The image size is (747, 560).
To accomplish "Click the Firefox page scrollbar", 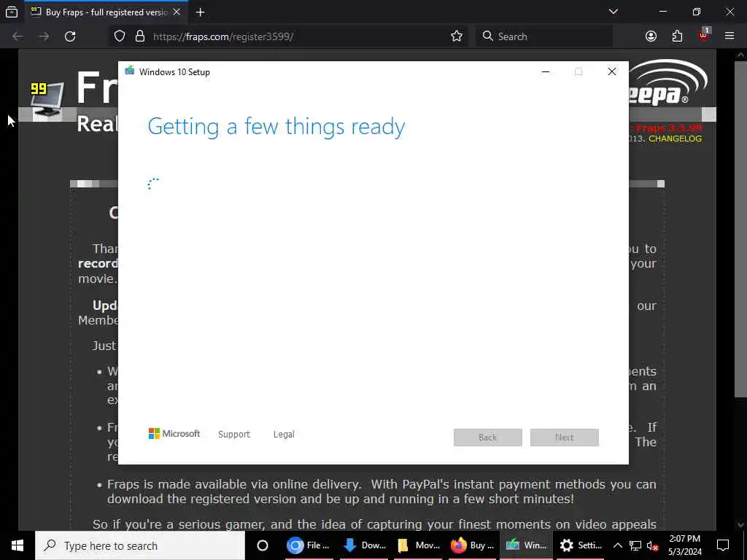I will coord(741,228).
